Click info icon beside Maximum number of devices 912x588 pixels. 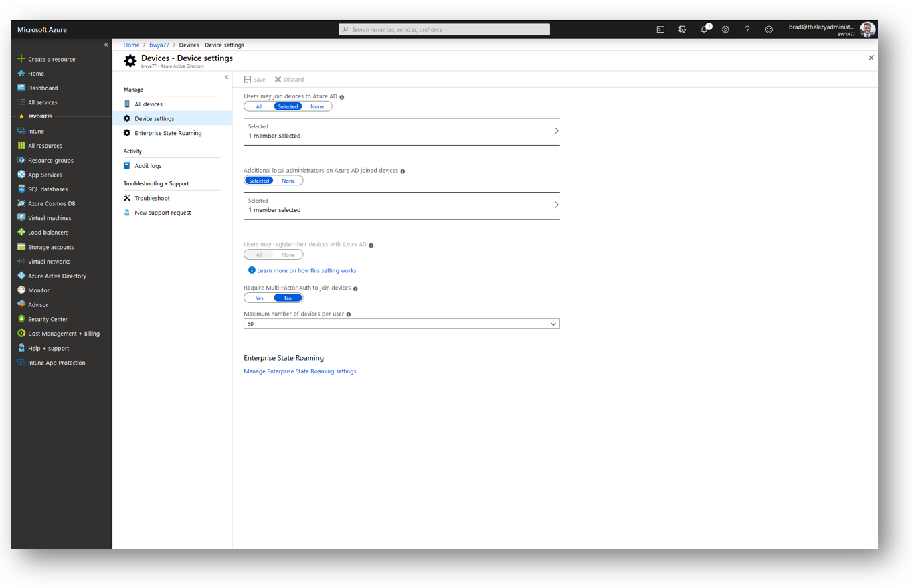tap(349, 314)
